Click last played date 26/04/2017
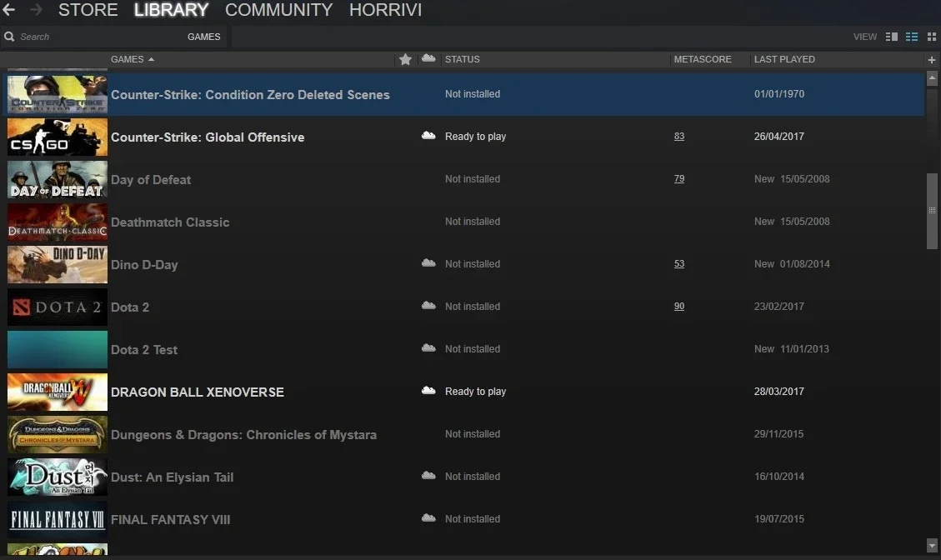This screenshot has width=941, height=560. point(779,136)
